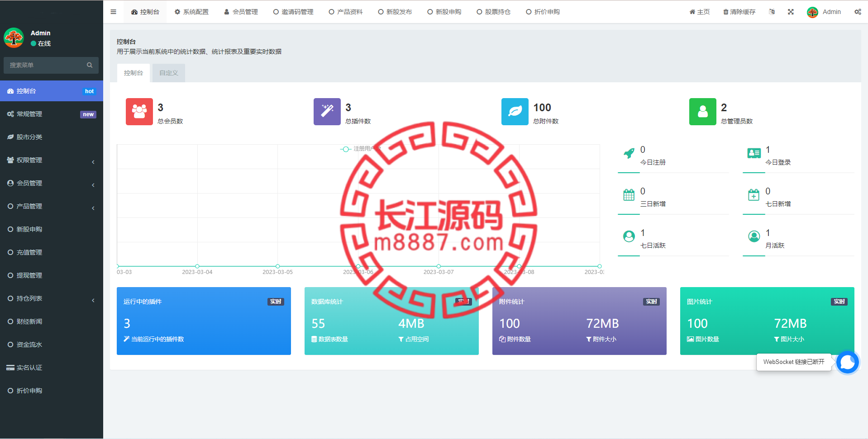Open 新股申购 in the sidebar
The image size is (868, 439).
(52, 229)
